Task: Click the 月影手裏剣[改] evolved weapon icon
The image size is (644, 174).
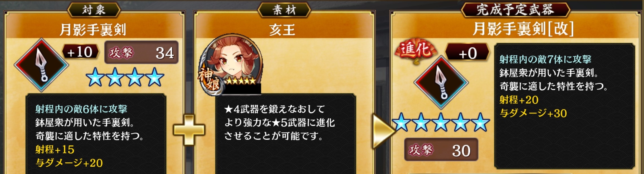Action: pyautogui.click(x=441, y=82)
